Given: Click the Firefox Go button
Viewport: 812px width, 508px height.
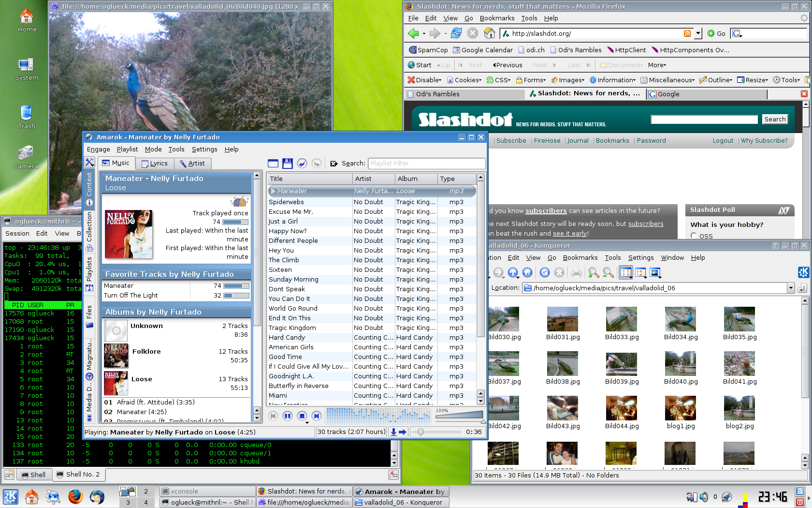Looking at the screenshot, I should (716, 33).
